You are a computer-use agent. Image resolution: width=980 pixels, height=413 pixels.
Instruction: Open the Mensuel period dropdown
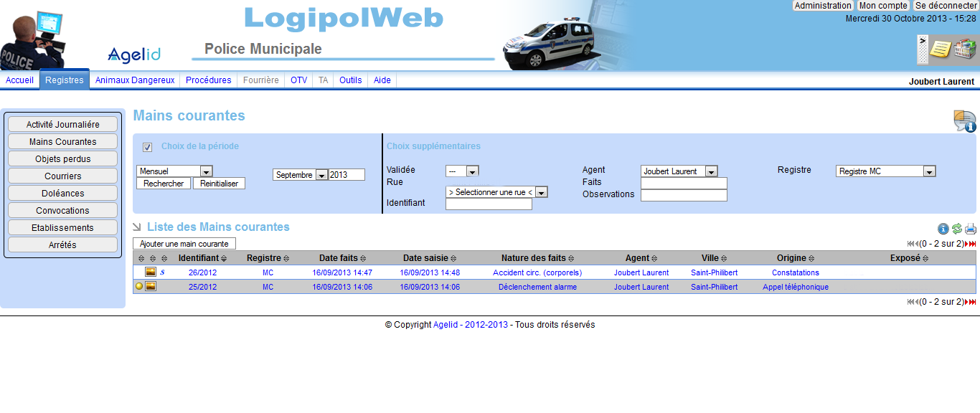coord(174,171)
